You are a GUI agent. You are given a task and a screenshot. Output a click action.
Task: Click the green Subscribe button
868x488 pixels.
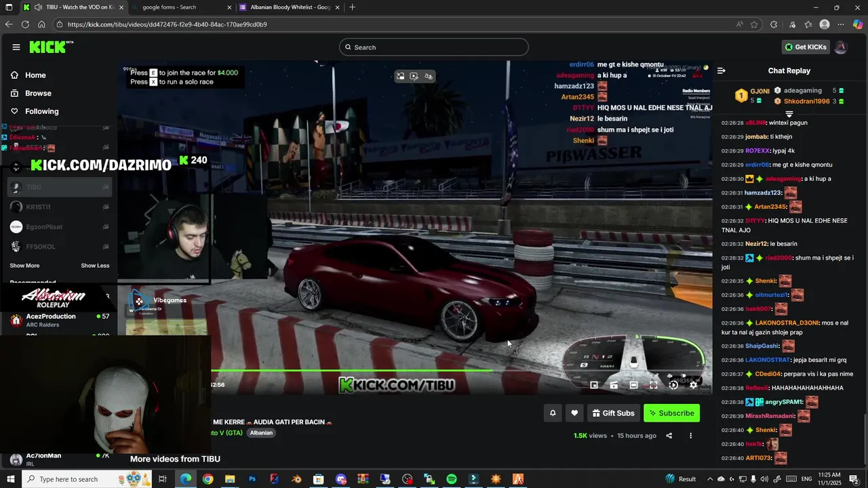coord(671,413)
